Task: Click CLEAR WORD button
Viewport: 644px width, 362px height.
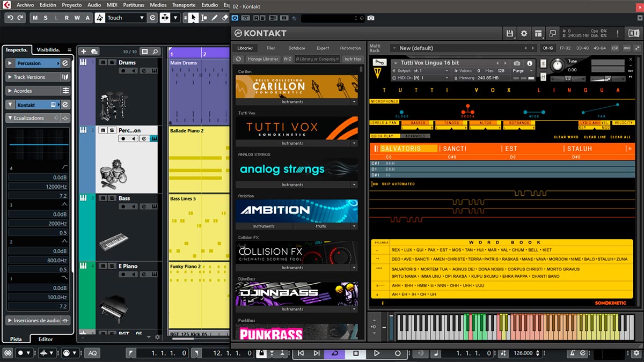Action: (566, 137)
